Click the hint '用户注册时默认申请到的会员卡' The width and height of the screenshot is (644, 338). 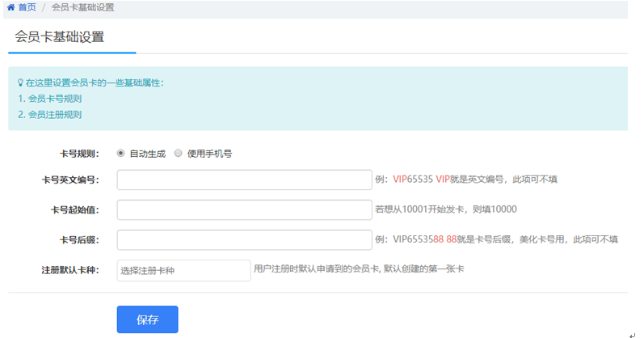316,269
